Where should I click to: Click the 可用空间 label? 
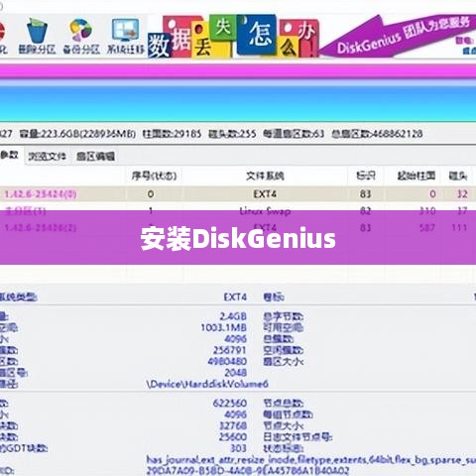284,327
